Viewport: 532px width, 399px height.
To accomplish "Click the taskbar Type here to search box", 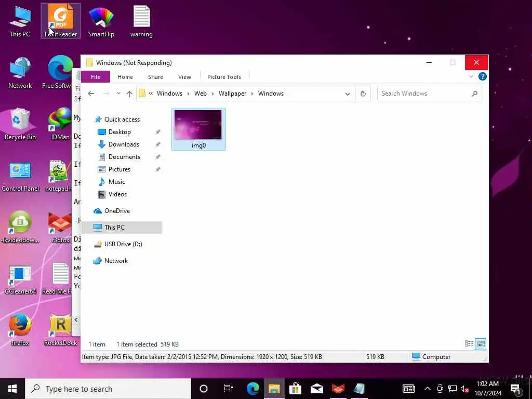I will (x=108, y=389).
